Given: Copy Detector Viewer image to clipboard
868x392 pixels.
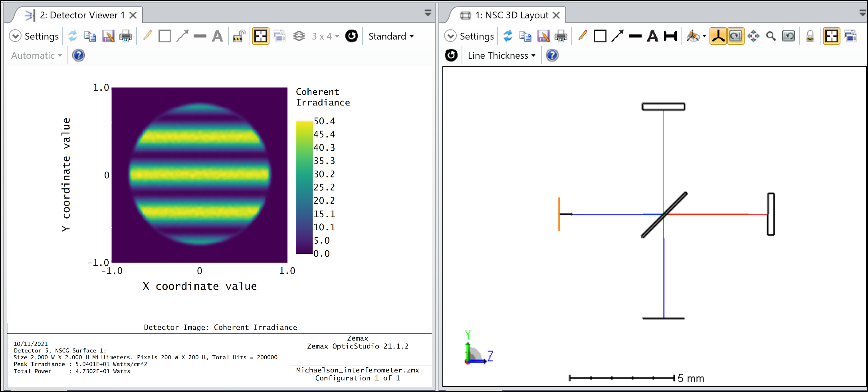Looking at the screenshot, I should coord(90,36).
